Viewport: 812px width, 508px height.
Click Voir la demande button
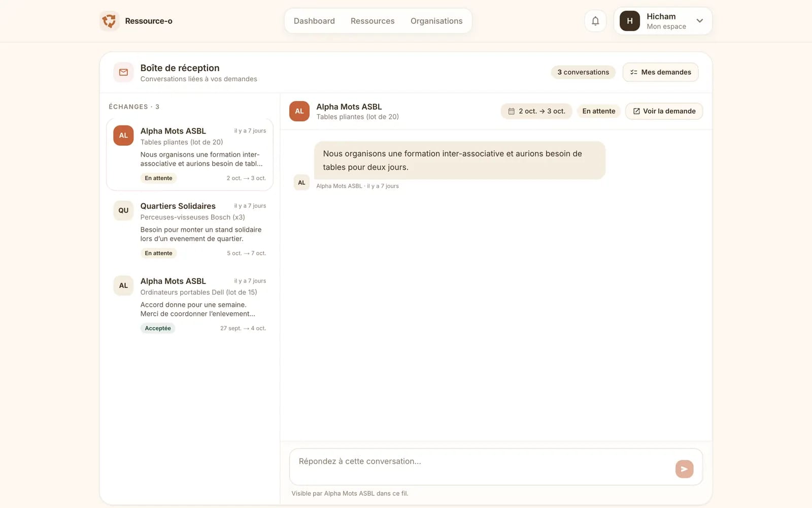pyautogui.click(x=664, y=111)
